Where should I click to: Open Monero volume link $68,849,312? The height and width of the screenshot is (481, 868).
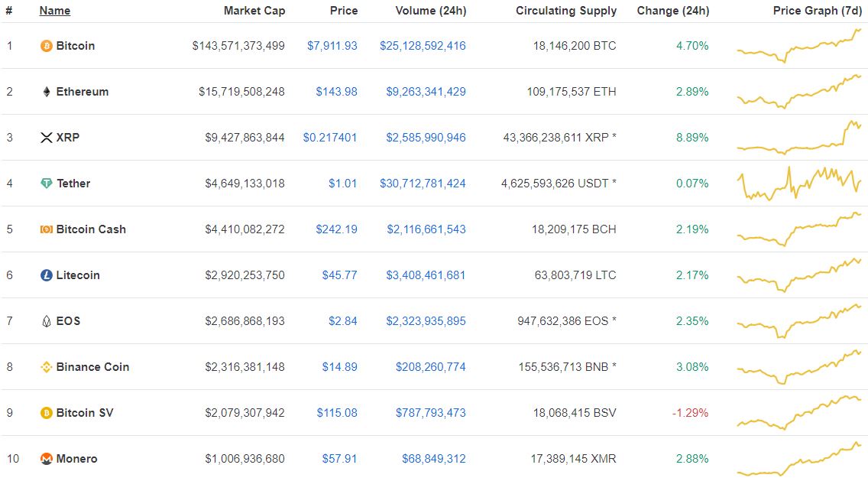point(433,459)
